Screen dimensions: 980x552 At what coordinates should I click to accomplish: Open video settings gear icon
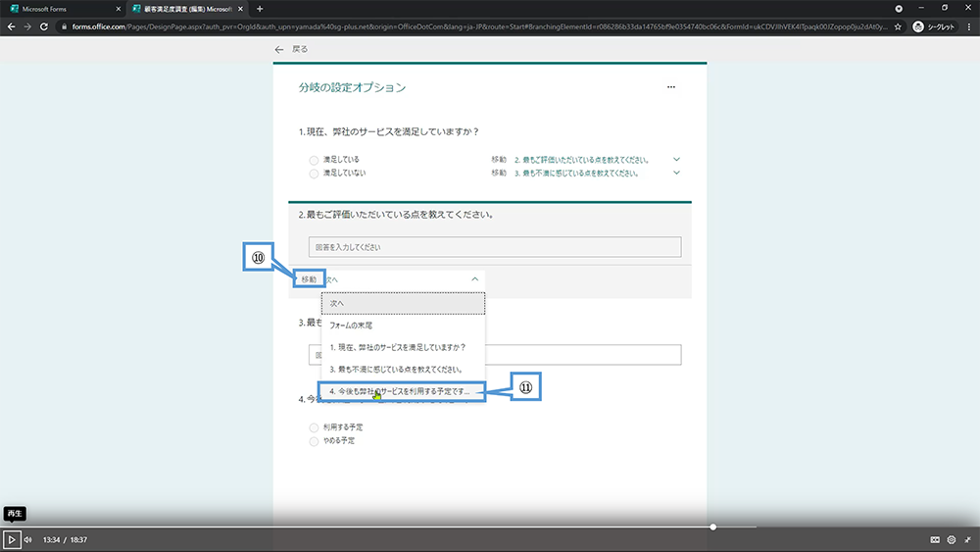(952, 539)
